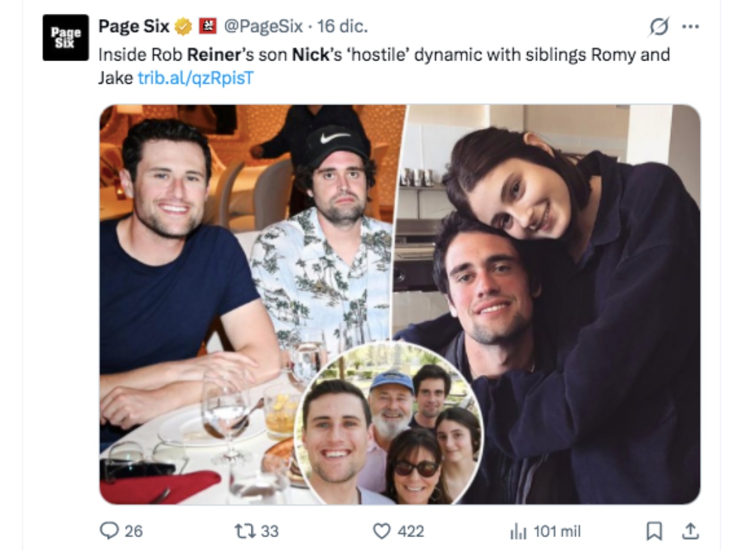This screenshot has height=551, width=756.
Task: Repost the tweet using the retweet icon
Action: point(243,531)
